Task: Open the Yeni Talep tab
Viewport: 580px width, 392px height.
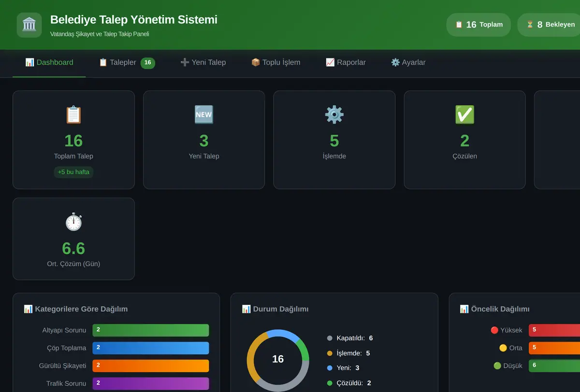Action: [x=203, y=62]
